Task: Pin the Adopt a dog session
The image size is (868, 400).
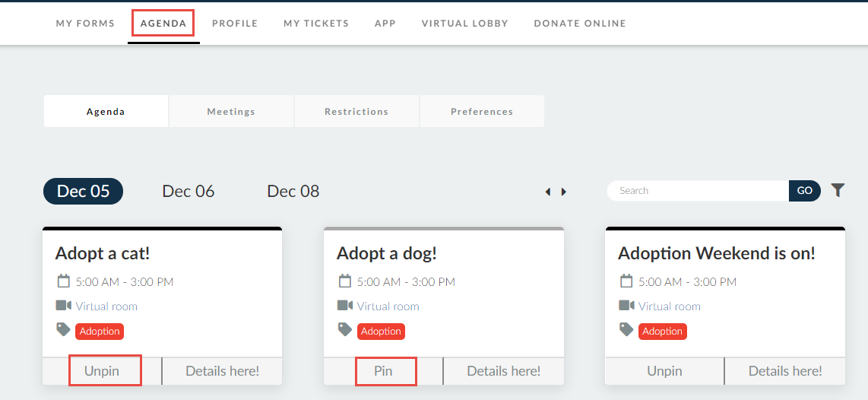Action: (x=383, y=370)
